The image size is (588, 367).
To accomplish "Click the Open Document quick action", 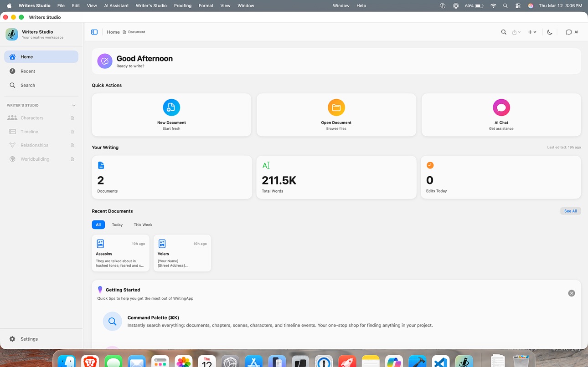I will [336, 115].
